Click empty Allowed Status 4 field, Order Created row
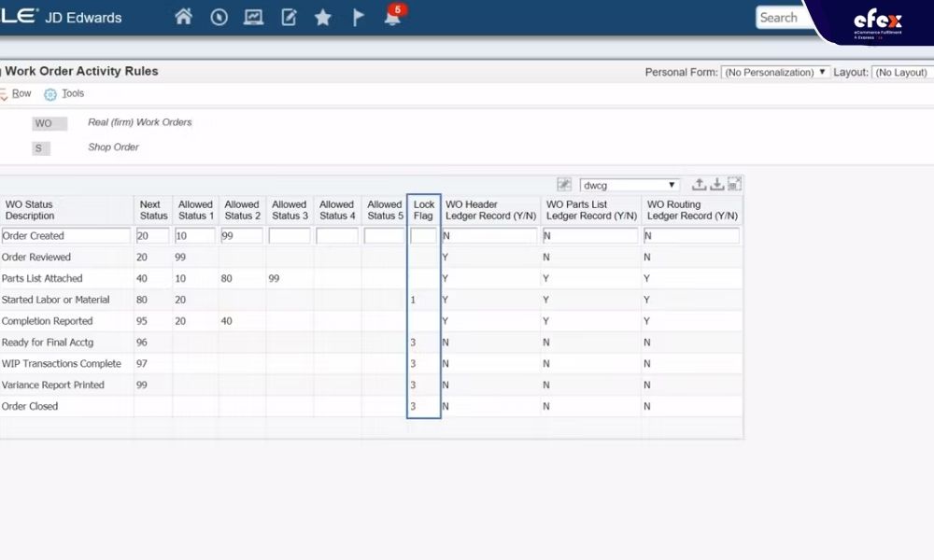 pyautogui.click(x=336, y=235)
